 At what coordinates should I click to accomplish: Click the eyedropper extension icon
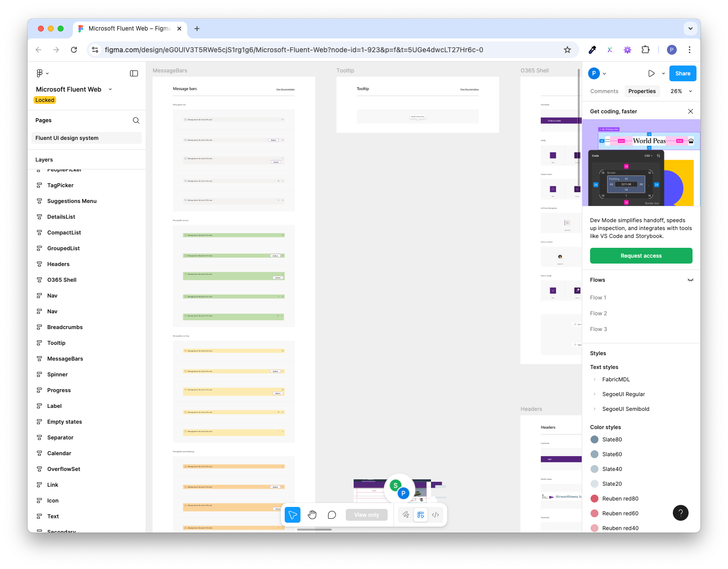593,50
